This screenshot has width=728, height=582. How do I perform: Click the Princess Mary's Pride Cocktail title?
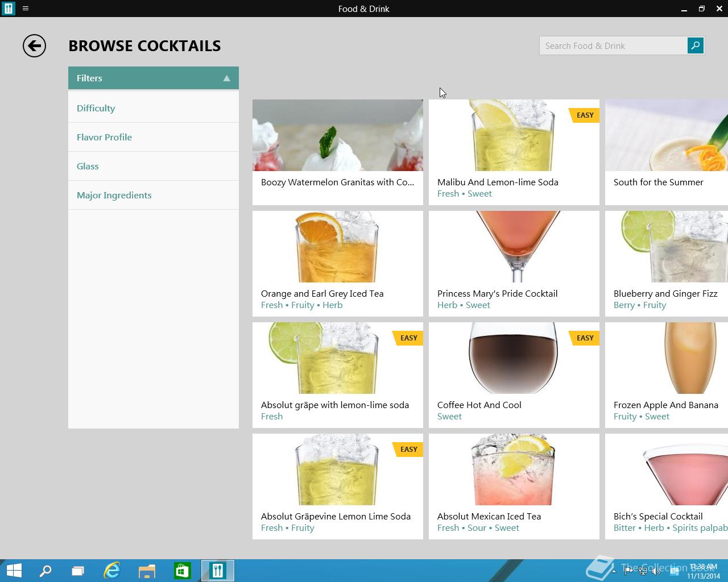[x=497, y=294]
